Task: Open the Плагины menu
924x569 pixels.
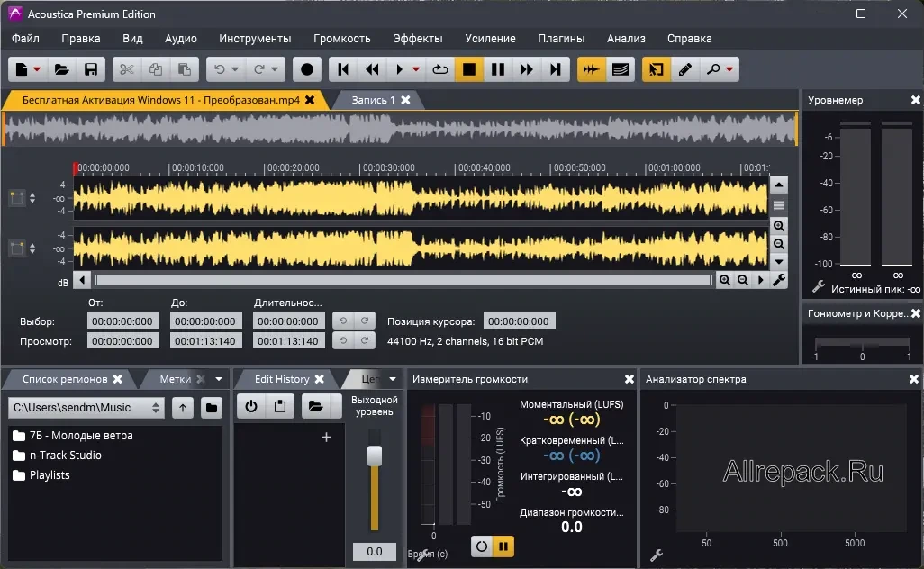Action: [x=561, y=39]
